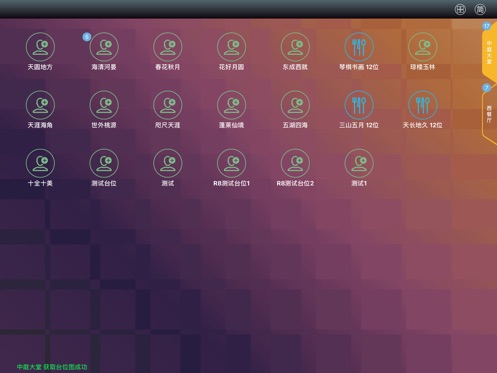Viewport: 497px width, 373px height.
Task: Switch to the 中庭大堂 area tab
Action: (489, 53)
